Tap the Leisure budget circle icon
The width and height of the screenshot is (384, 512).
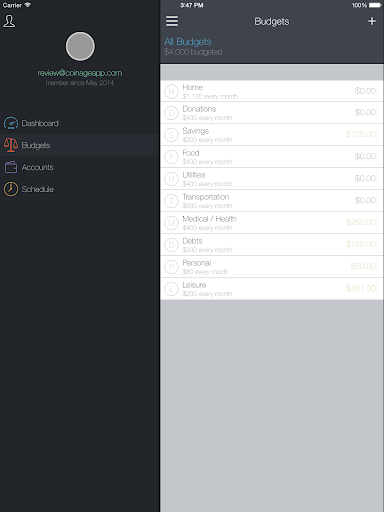(x=171, y=289)
